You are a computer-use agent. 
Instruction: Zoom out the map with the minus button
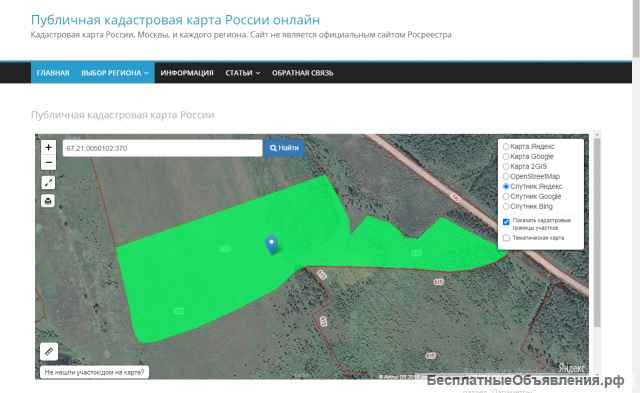(49, 162)
